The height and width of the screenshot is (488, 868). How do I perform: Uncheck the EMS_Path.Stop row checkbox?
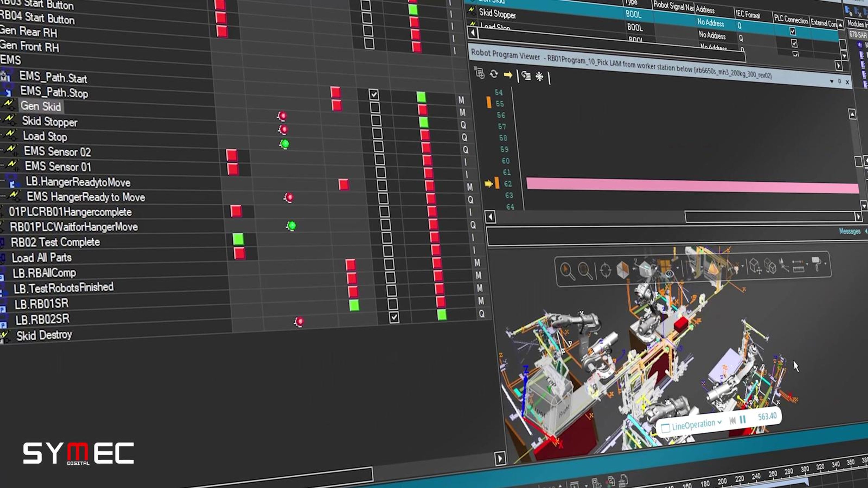click(373, 95)
